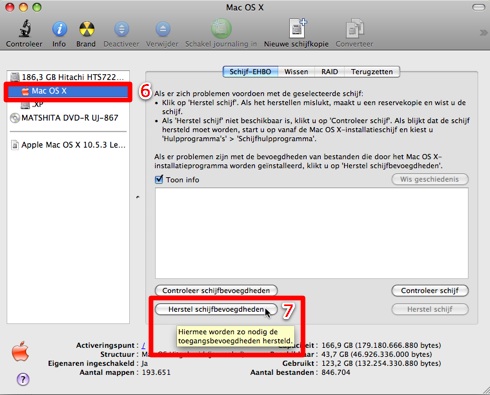Click the Activeringspunt slash link
Image resolution: width=490 pixels, height=395 pixels.
point(143,345)
